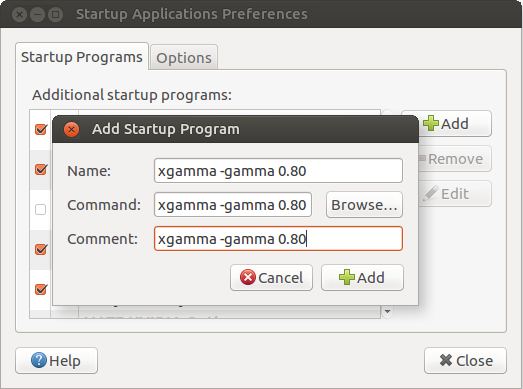Viewport: 523px width, 389px height.
Task: Focus the Name text field
Action: click(278, 170)
